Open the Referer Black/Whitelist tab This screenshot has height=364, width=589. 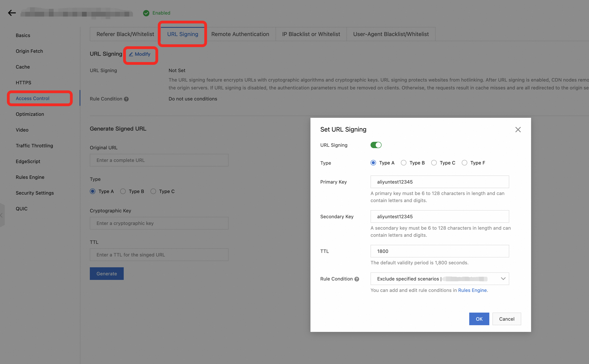[x=125, y=34]
